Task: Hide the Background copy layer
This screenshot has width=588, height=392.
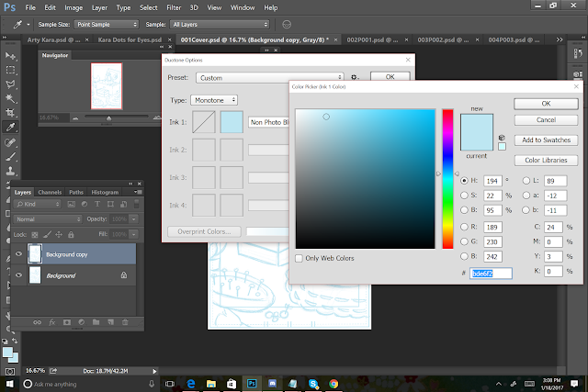Action: tap(18, 253)
